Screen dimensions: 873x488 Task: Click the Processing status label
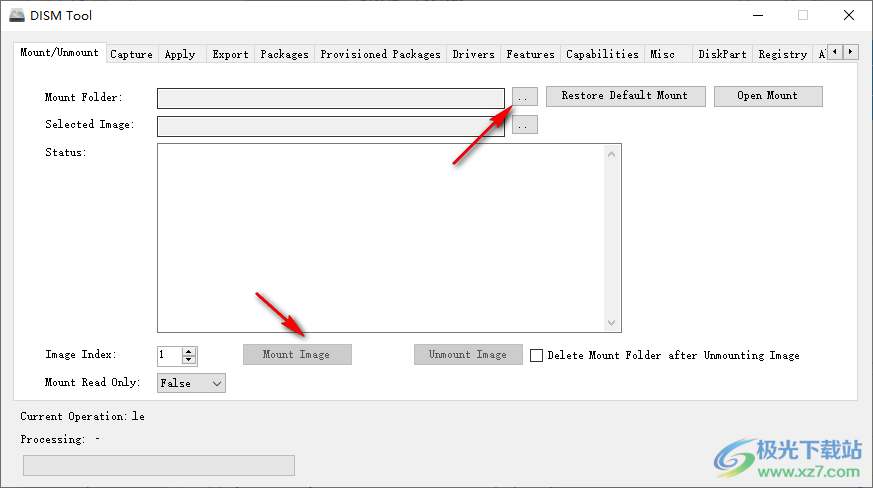click(53, 440)
